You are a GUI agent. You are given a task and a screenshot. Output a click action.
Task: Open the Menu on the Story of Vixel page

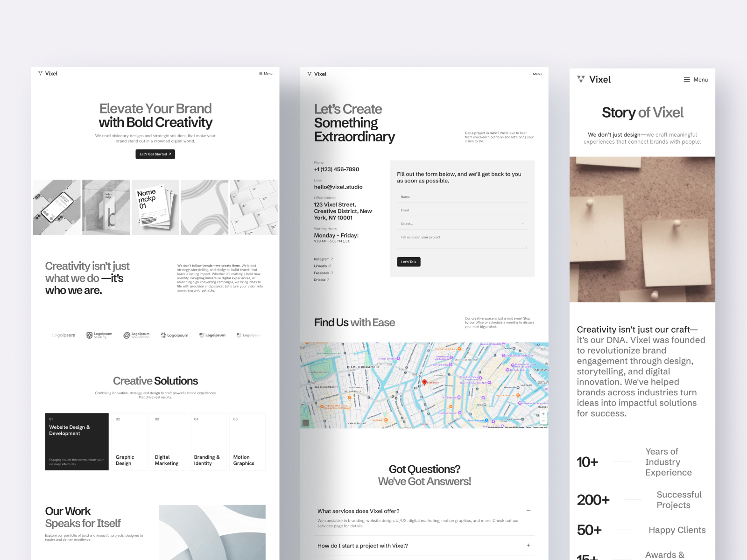pyautogui.click(x=696, y=80)
